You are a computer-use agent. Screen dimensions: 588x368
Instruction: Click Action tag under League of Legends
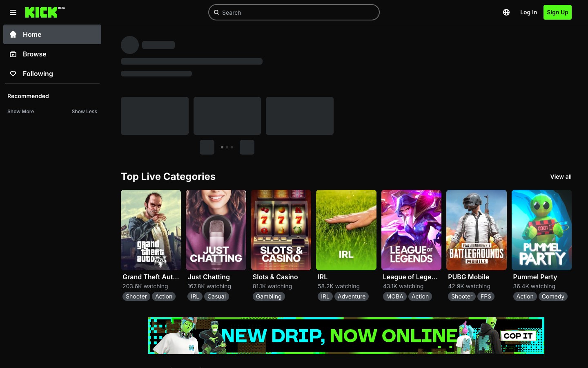pos(420,296)
